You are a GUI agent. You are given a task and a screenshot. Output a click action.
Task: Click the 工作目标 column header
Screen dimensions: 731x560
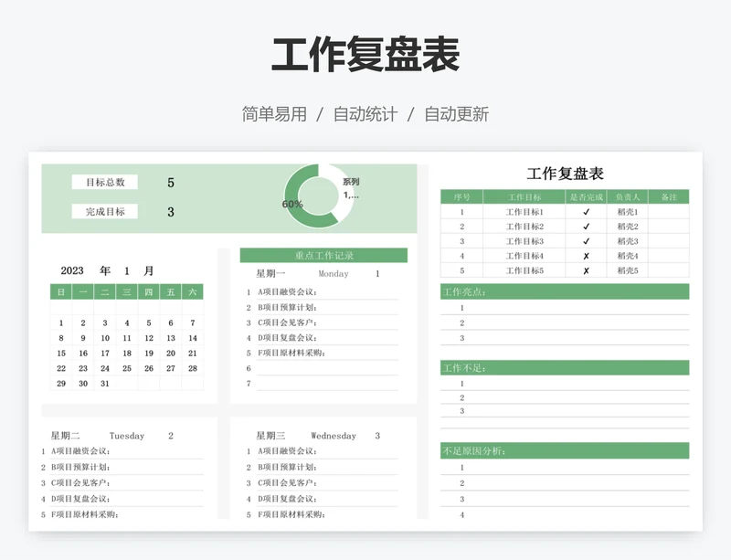[x=524, y=196]
